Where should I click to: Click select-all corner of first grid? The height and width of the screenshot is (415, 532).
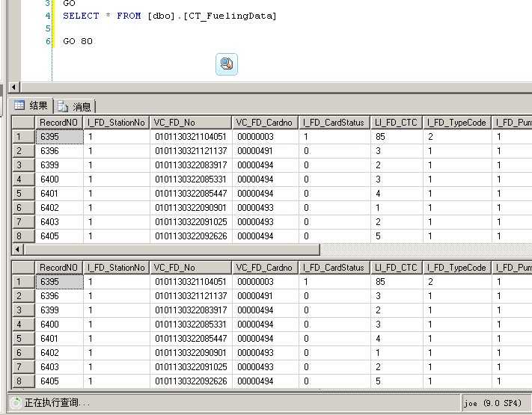[x=23, y=123]
